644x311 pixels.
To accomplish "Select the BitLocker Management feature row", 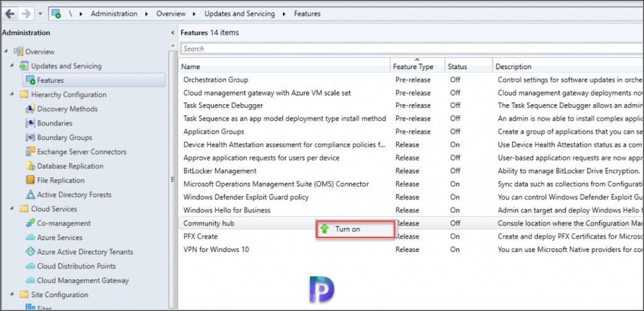I will 411,171.
